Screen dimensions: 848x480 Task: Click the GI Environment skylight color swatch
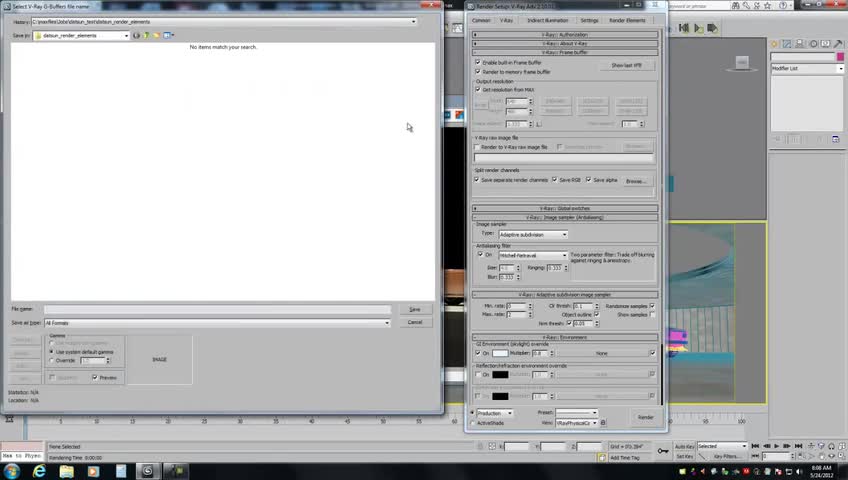point(500,353)
